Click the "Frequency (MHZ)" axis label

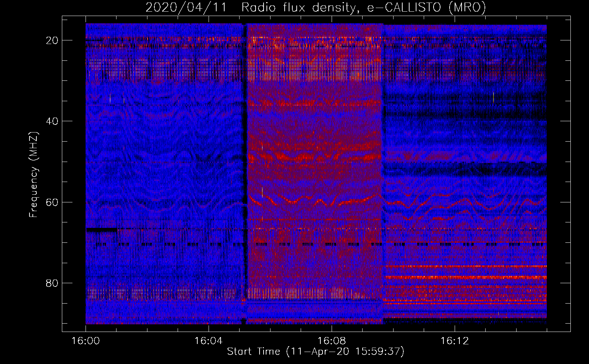(x=33, y=174)
